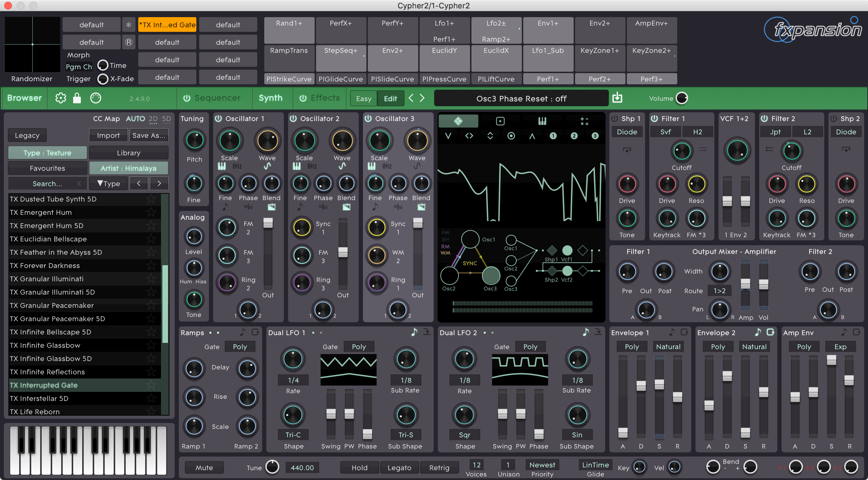The width and height of the screenshot is (868, 480).
Task: Open the Tri-C LFO shape selector
Action: [293, 435]
